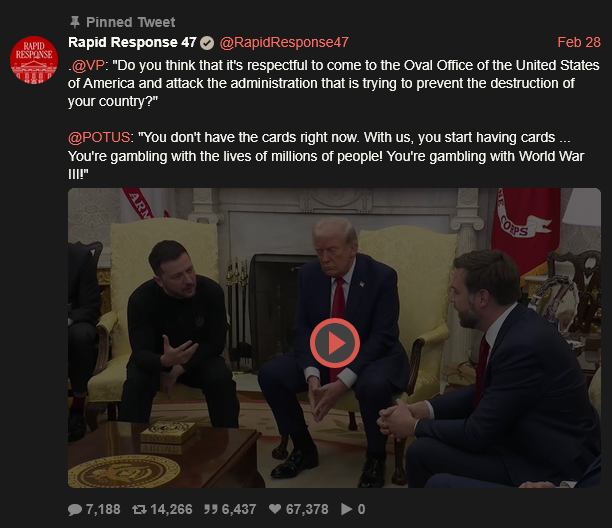The width and height of the screenshot is (612, 528).
Task: Open the @RapidResponse47 handle link
Action: click(x=284, y=42)
